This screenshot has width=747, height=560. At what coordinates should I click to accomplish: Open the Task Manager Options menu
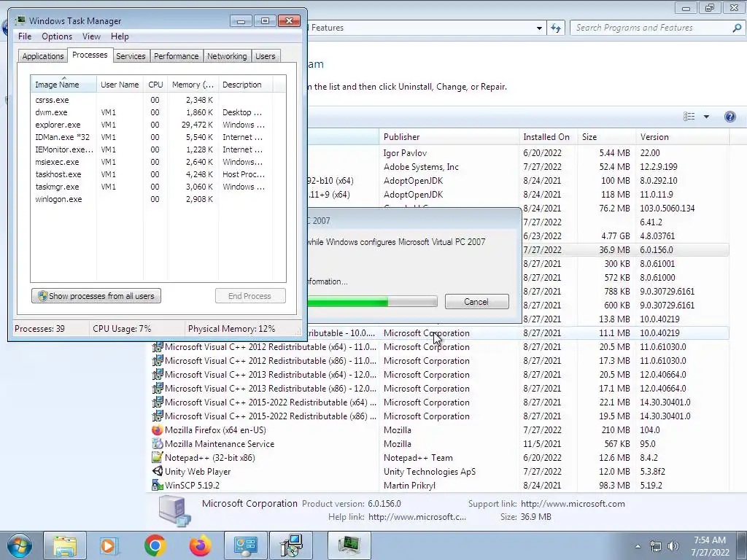(x=57, y=36)
